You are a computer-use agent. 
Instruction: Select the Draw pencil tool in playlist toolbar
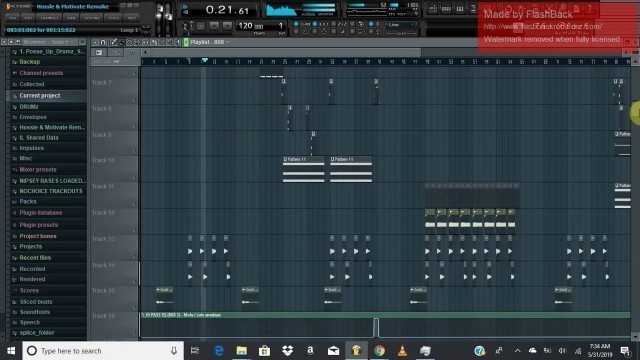114,42
